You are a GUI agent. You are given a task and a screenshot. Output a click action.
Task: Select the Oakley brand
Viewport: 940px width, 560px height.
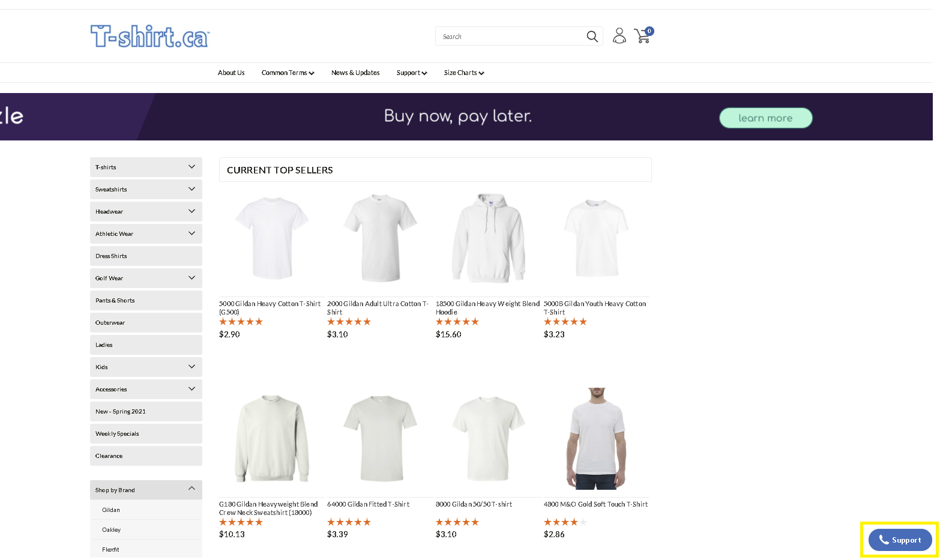pyautogui.click(x=111, y=529)
